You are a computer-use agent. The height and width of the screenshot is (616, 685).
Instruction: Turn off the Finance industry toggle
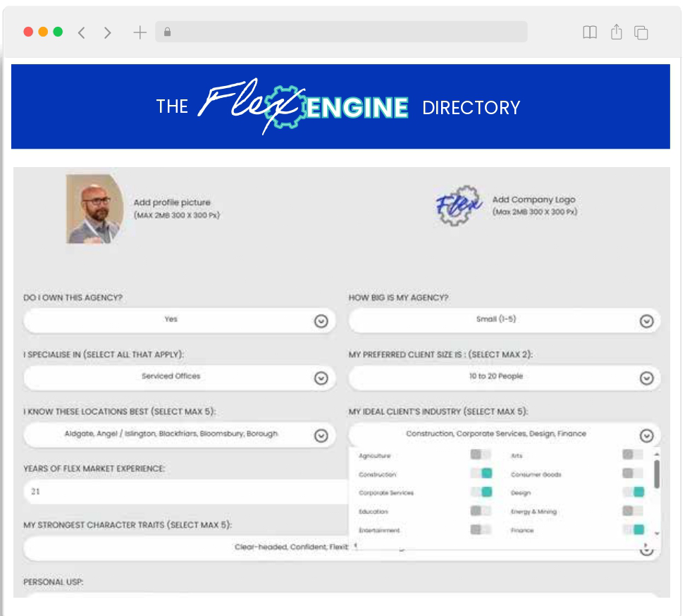click(633, 529)
